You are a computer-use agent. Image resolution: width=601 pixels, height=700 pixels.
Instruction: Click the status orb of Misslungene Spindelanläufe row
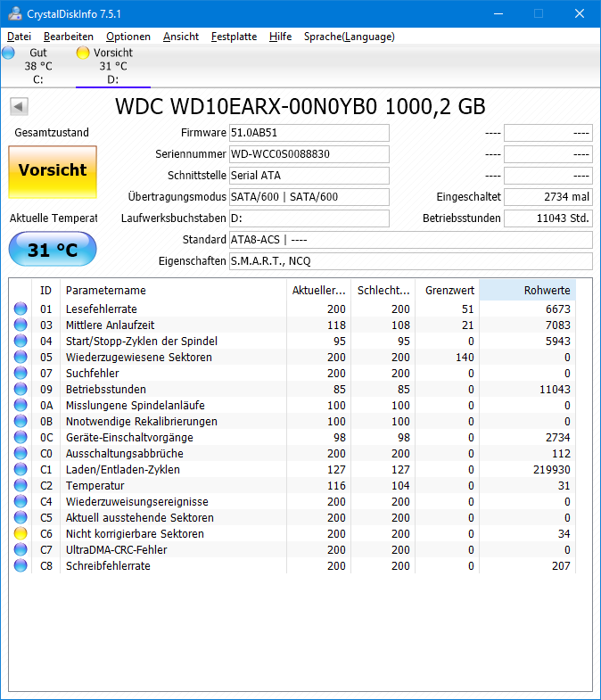coord(21,406)
